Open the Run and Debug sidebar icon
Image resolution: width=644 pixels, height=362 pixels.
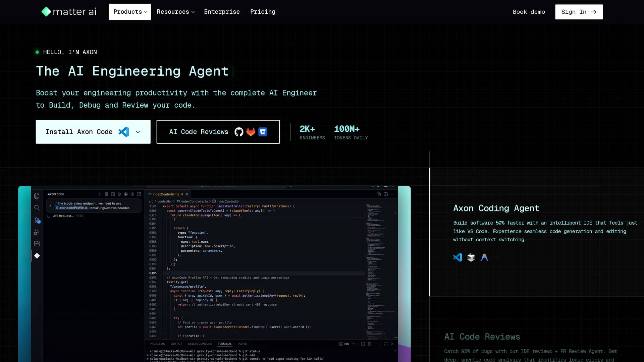pos(37,232)
